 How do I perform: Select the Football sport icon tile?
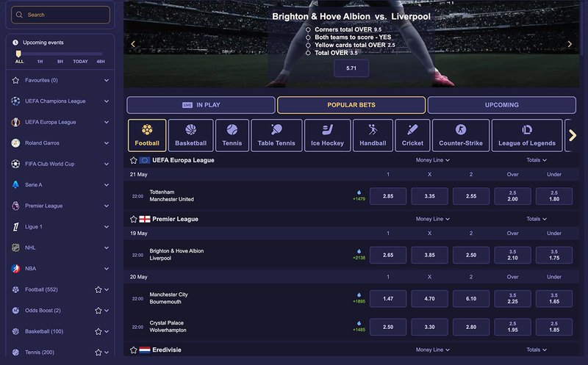(x=147, y=135)
